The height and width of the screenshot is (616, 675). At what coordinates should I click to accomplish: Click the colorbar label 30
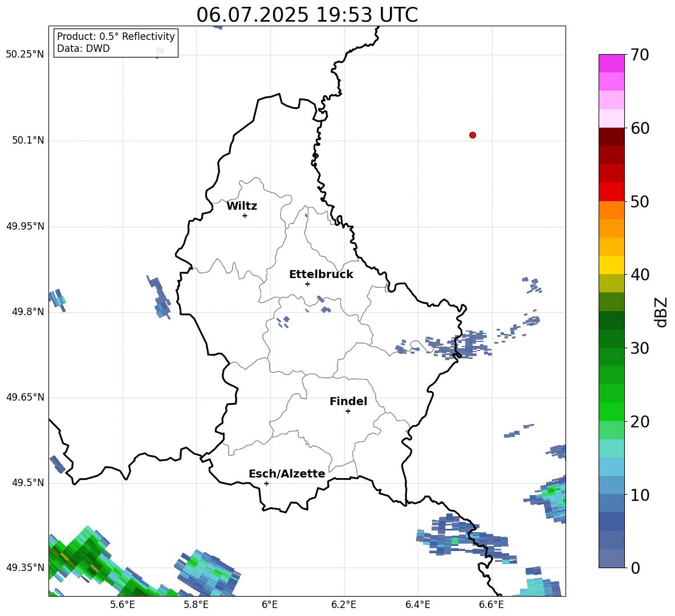click(x=640, y=348)
